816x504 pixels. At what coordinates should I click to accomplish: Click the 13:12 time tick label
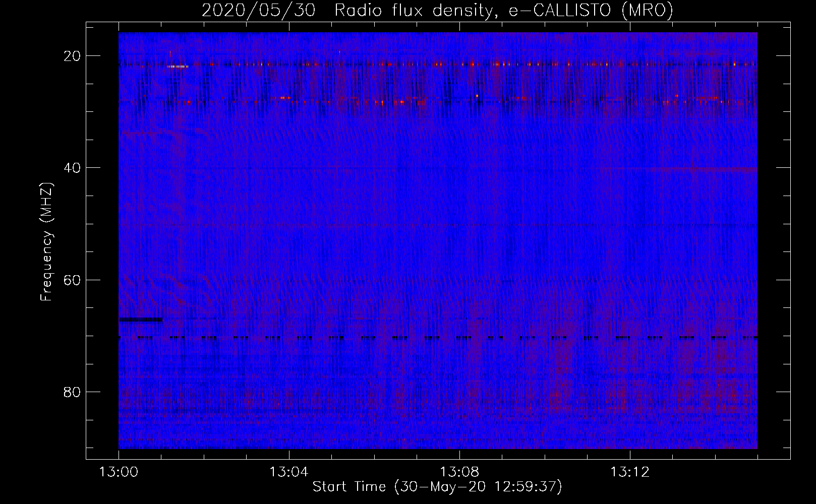630,472
